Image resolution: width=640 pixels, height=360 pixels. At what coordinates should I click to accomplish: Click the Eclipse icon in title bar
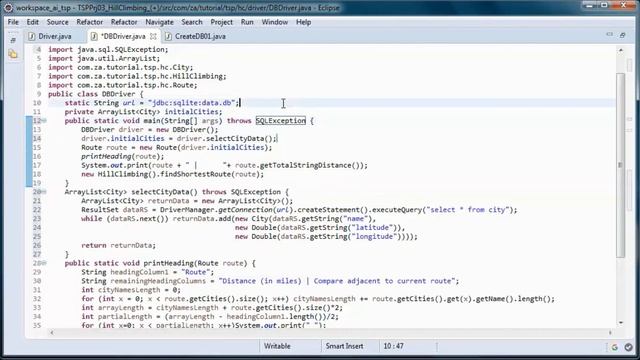click(x=8, y=7)
